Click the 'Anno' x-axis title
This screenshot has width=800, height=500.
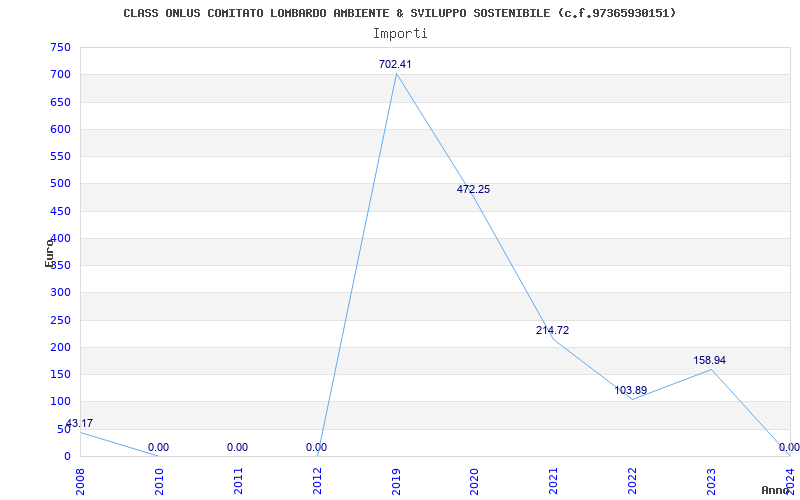point(776,490)
